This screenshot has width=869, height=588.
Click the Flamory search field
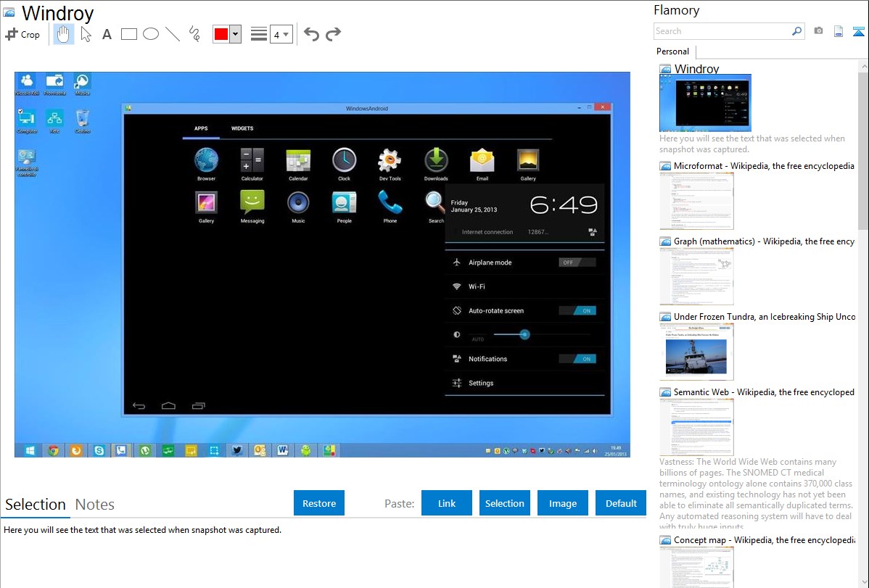(x=722, y=31)
